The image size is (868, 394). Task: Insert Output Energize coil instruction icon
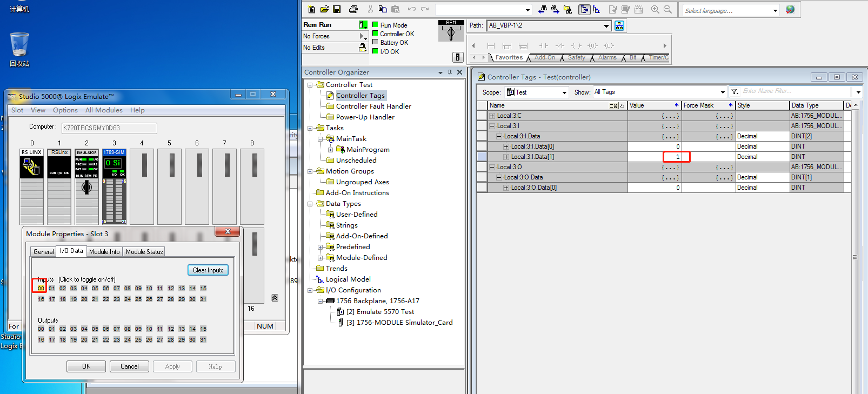(577, 46)
